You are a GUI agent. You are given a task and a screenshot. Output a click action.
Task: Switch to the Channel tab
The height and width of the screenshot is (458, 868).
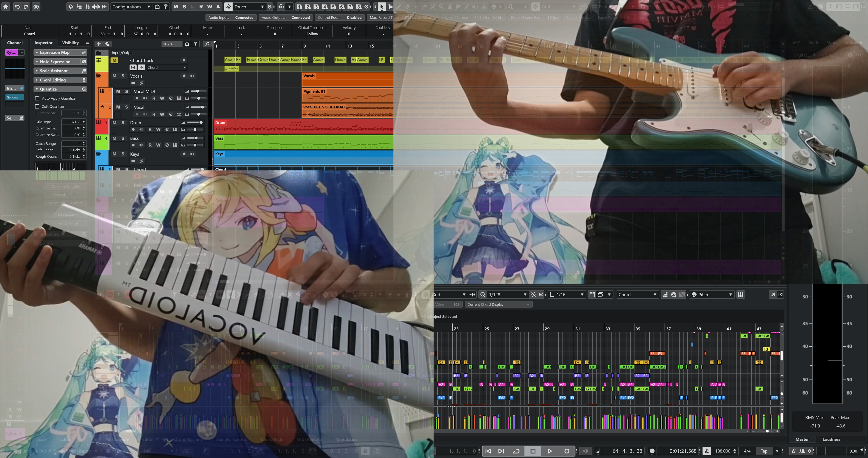(15, 43)
